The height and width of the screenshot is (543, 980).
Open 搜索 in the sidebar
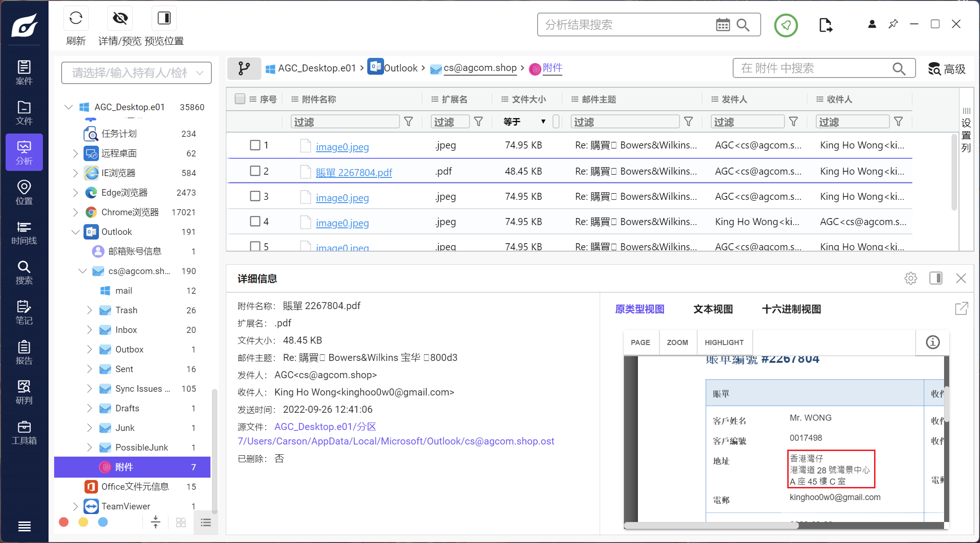[x=24, y=273]
